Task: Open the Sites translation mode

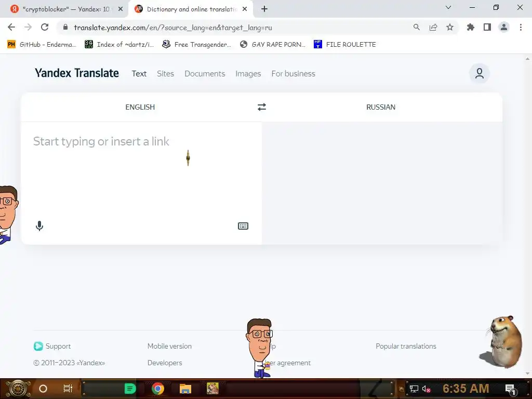Action: [x=165, y=74]
